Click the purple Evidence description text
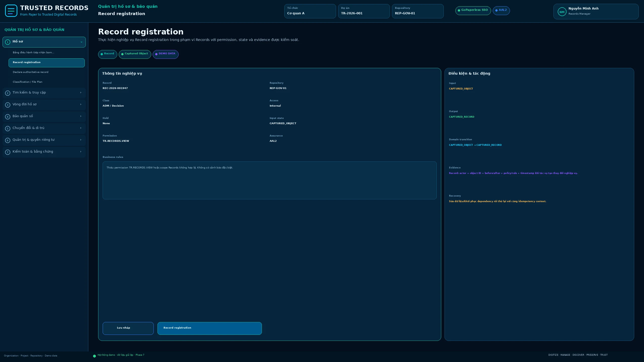 (x=513, y=173)
